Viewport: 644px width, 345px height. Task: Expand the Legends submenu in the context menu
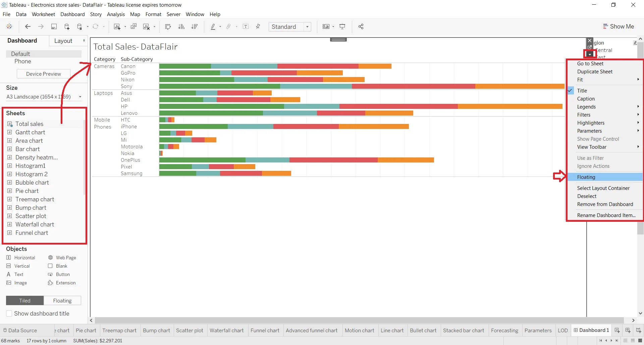point(587,107)
